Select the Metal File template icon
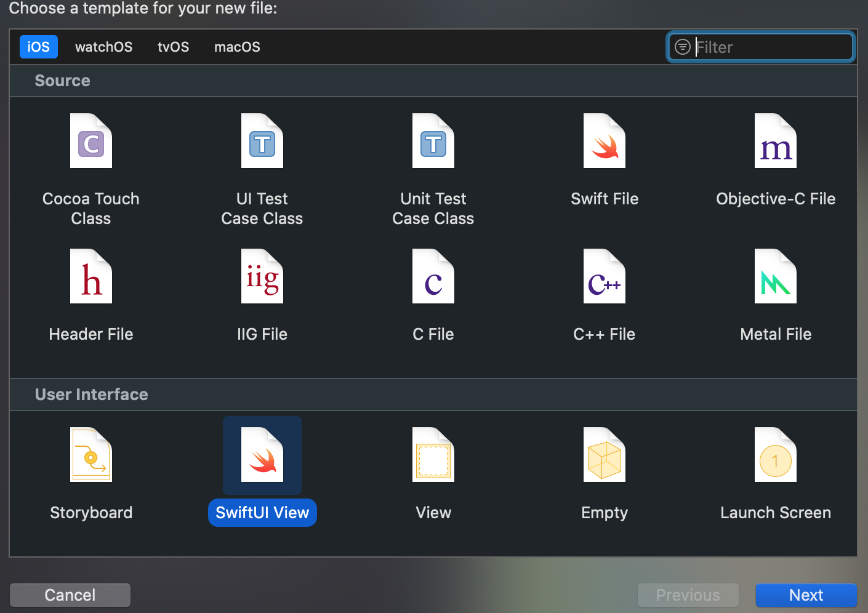Screen dimensions: 868x613 (776, 276)
